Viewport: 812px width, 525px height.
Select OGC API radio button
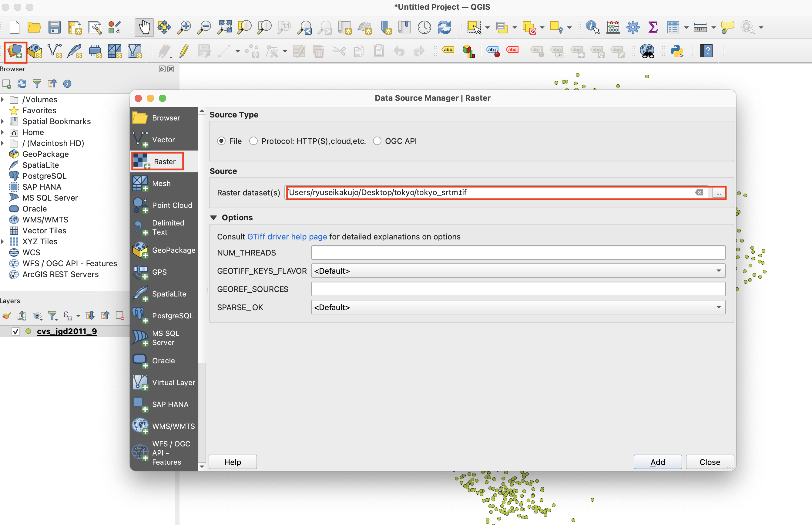pyautogui.click(x=377, y=141)
